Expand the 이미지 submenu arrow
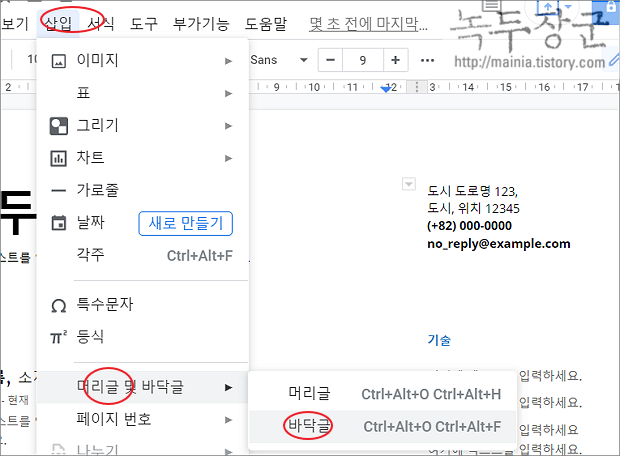The image size is (620, 456). tap(228, 61)
